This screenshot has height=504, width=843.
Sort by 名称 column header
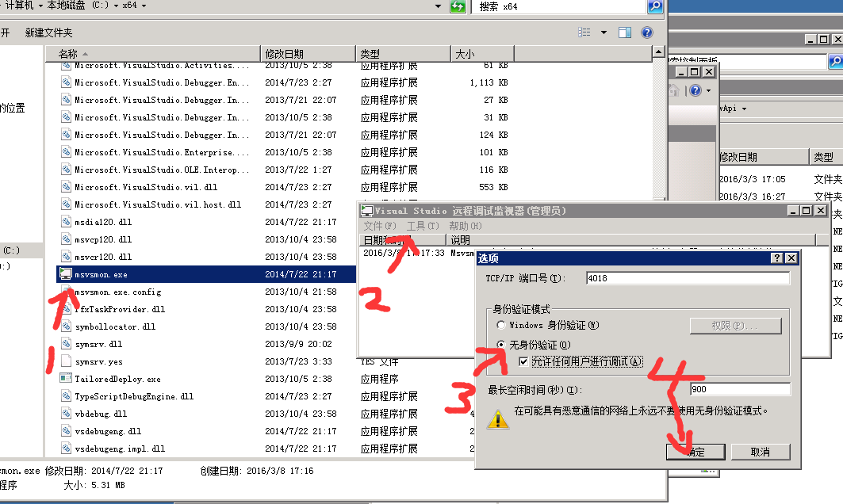[153, 54]
